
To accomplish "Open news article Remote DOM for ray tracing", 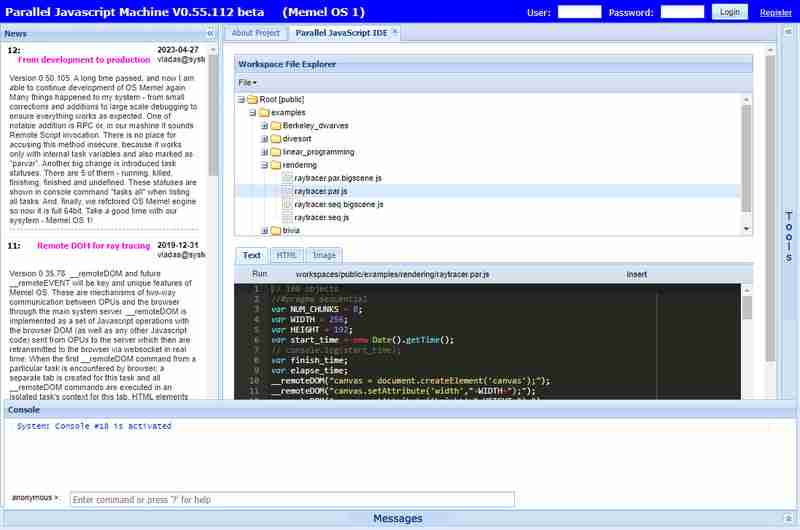I will point(94,246).
